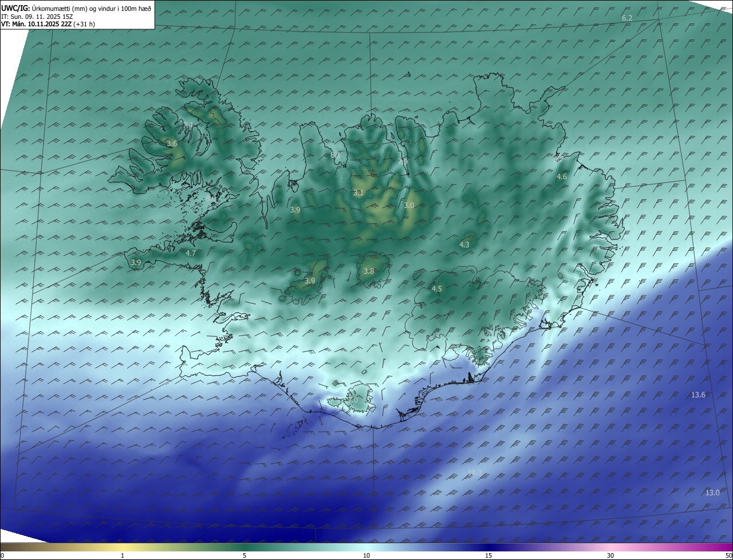Click the UWC/IG Úrkomumætti map title

tap(76, 8)
